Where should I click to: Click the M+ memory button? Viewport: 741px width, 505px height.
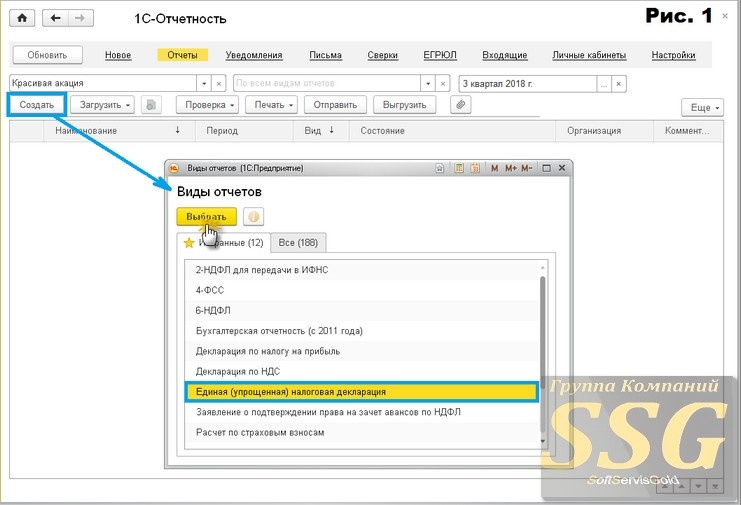click(510, 168)
